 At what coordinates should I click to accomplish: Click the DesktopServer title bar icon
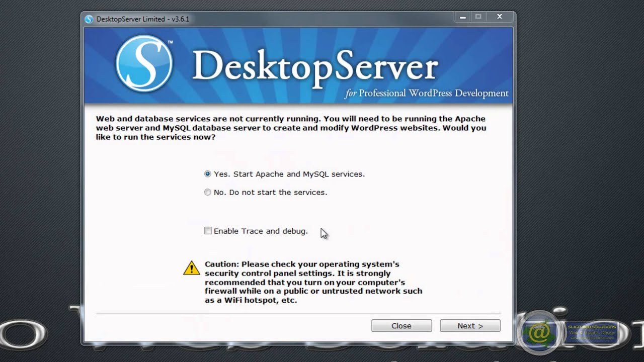pyautogui.click(x=89, y=19)
